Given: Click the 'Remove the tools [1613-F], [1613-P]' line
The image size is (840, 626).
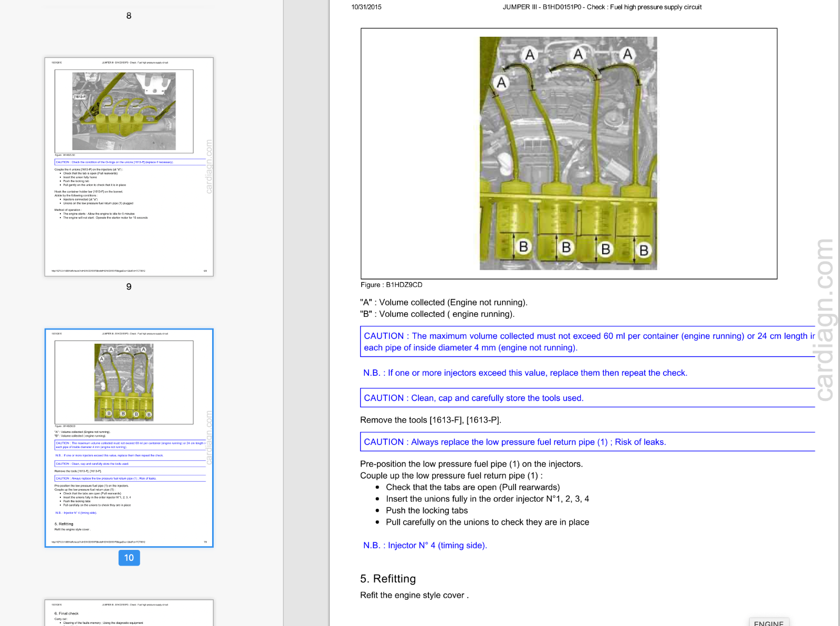Looking at the screenshot, I should (x=430, y=420).
